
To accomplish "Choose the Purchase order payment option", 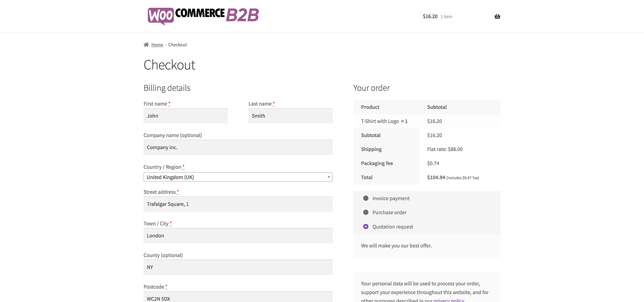I will click(366, 212).
